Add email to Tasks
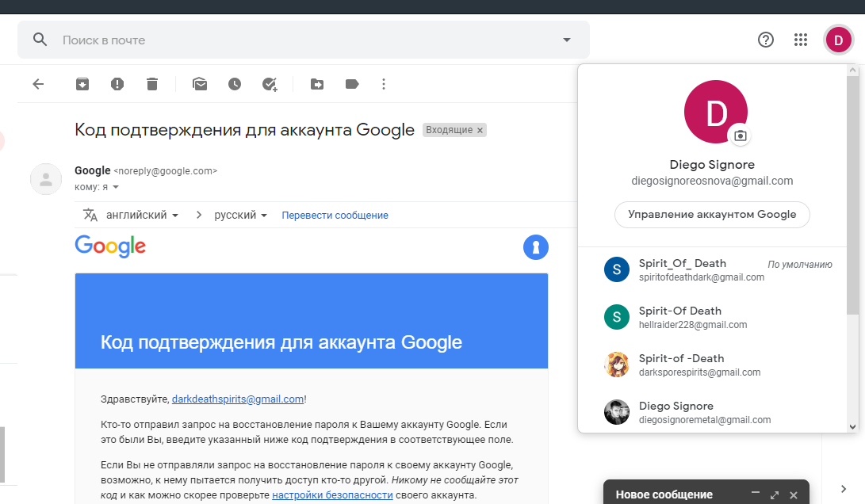 pos(270,84)
